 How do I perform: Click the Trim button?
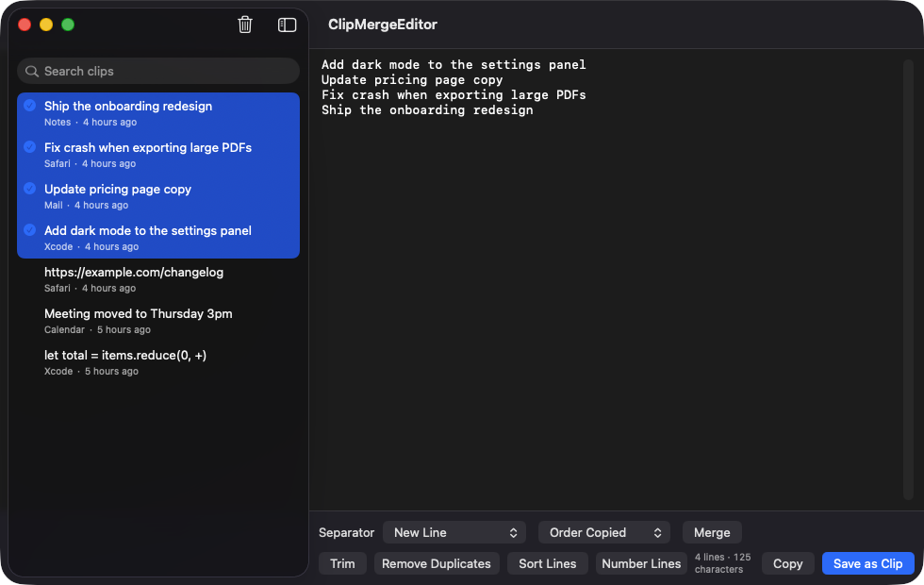pyautogui.click(x=342, y=564)
